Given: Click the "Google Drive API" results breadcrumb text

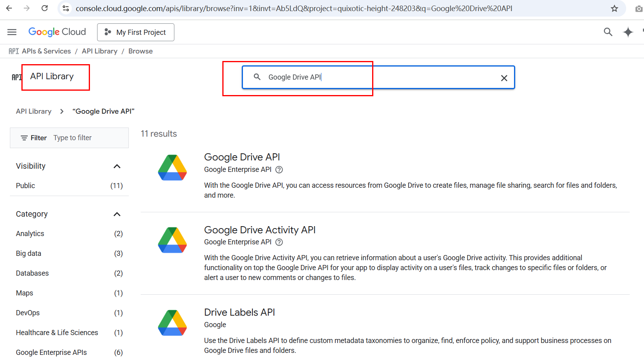Looking at the screenshot, I should (103, 111).
